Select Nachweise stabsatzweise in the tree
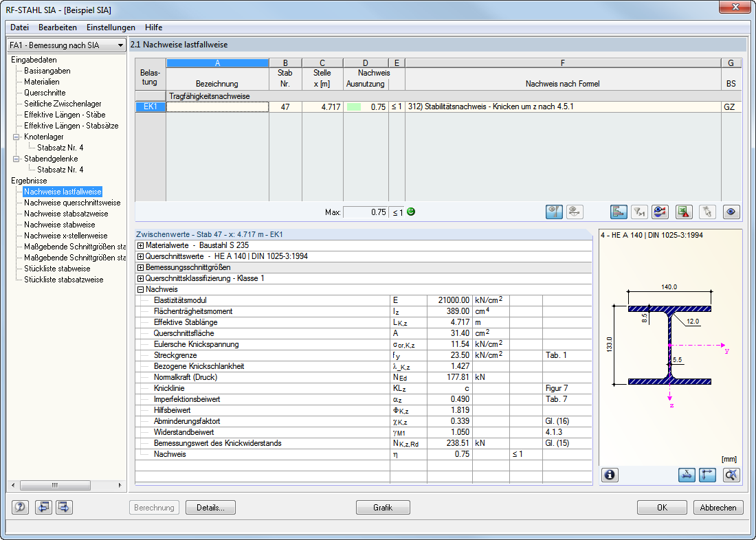 [x=66, y=214]
